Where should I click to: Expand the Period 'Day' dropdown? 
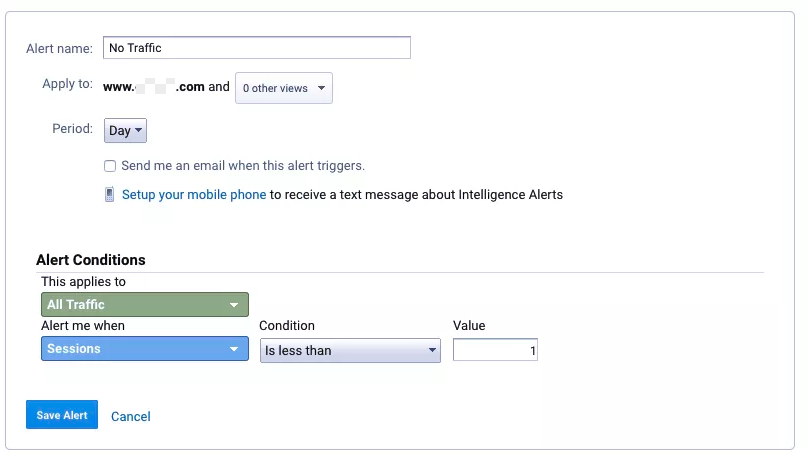tap(126, 130)
